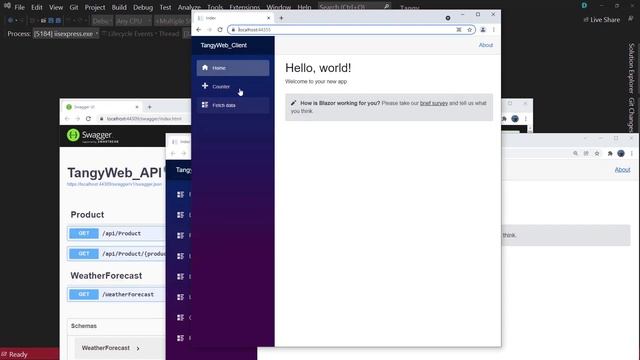Click About link in front client window

tap(486, 45)
